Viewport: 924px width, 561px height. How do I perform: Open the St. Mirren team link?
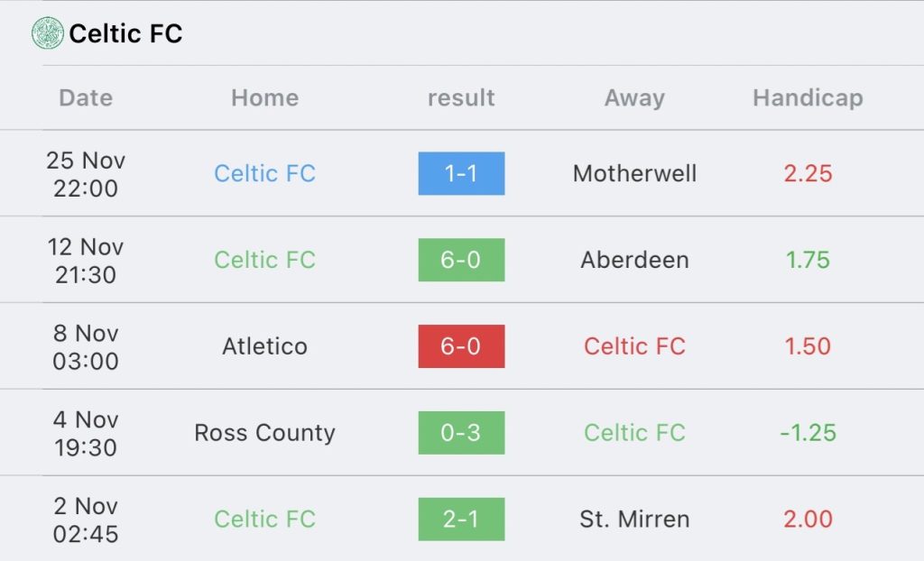[x=634, y=520]
